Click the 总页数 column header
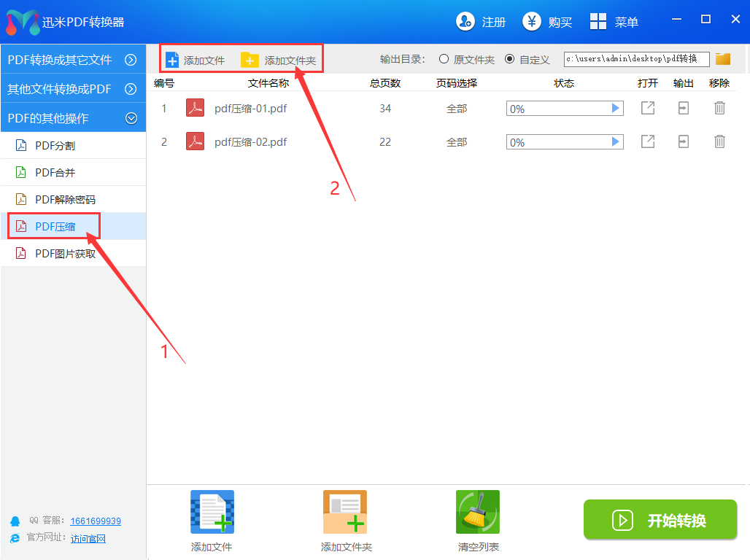Image resolution: width=750 pixels, height=560 pixels. (385, 83)
